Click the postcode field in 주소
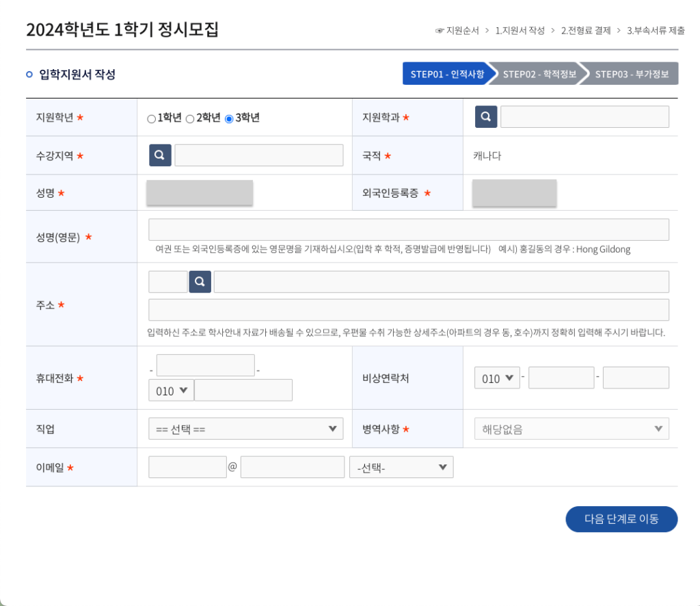 click(168, 282)
